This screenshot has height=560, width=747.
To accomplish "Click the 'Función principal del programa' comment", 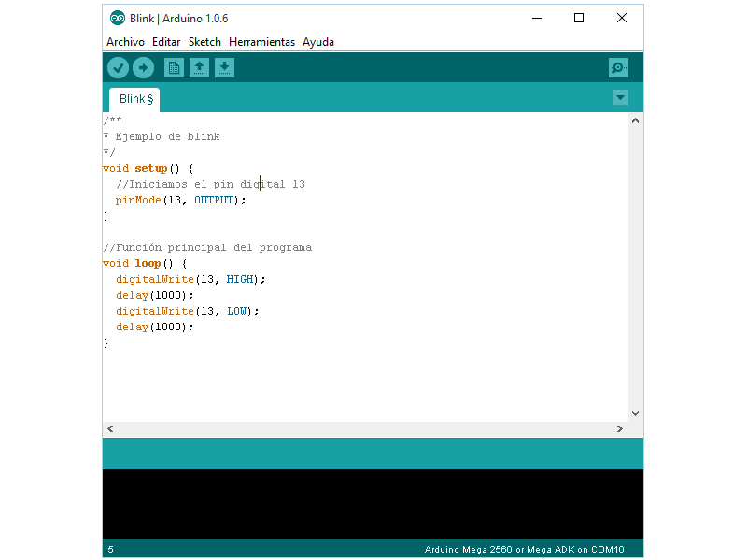I will [207, 247].
